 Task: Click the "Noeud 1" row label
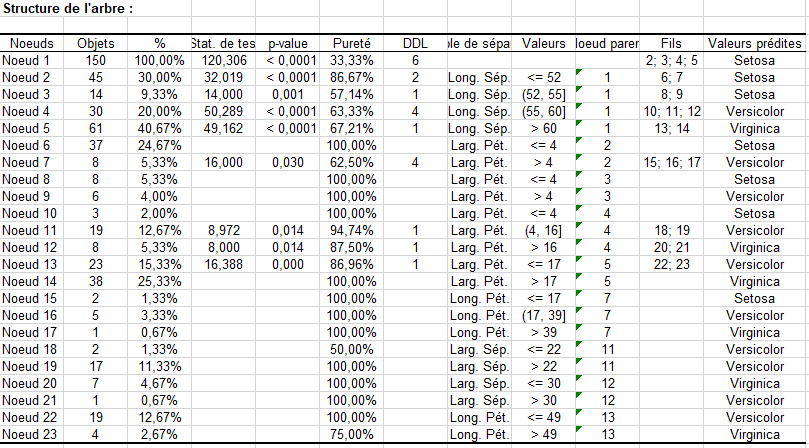tap(27, 61)
